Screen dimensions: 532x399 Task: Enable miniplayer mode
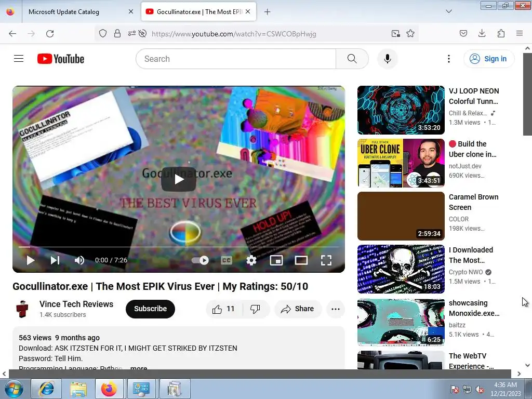276,260
